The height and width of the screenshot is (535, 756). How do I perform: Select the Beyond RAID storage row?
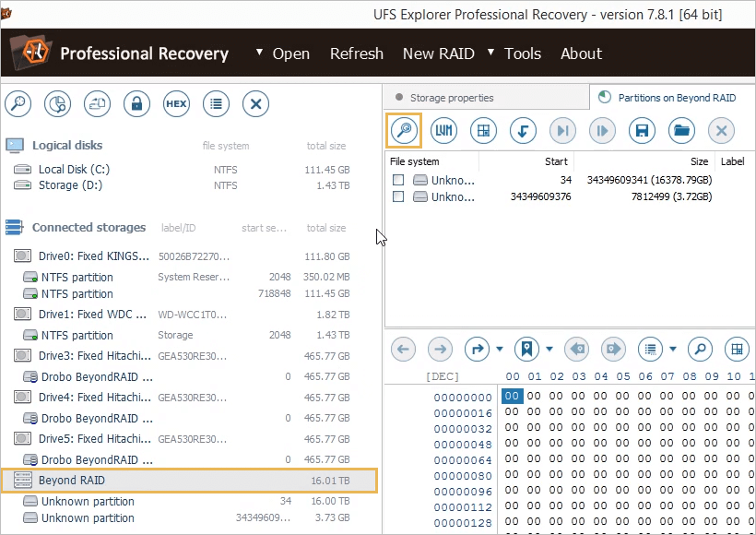coord(190,481)
